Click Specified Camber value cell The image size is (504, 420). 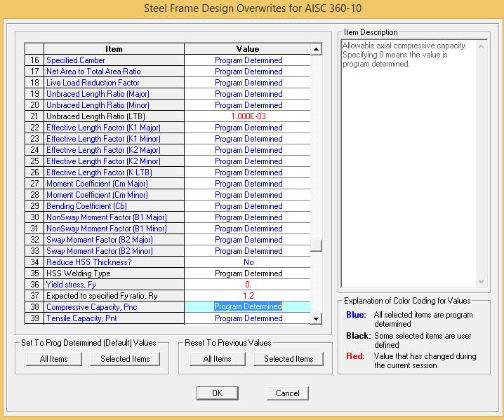point(248,60)
